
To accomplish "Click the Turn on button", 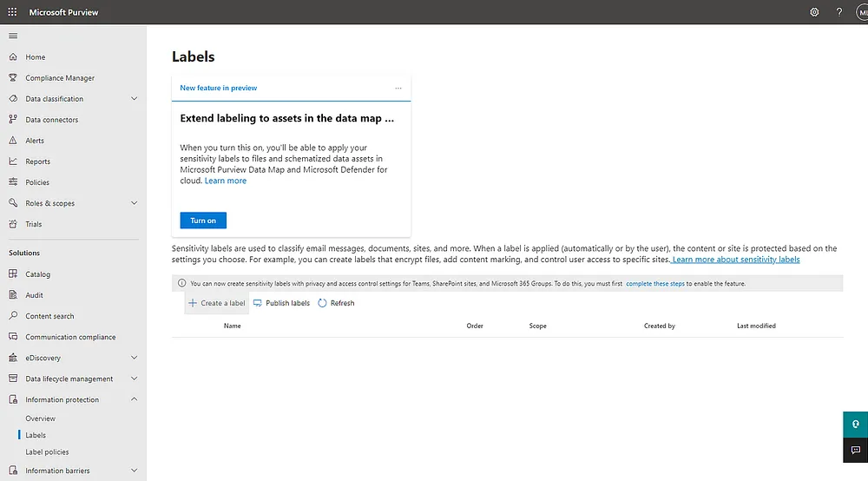I will tap(203, 221).
